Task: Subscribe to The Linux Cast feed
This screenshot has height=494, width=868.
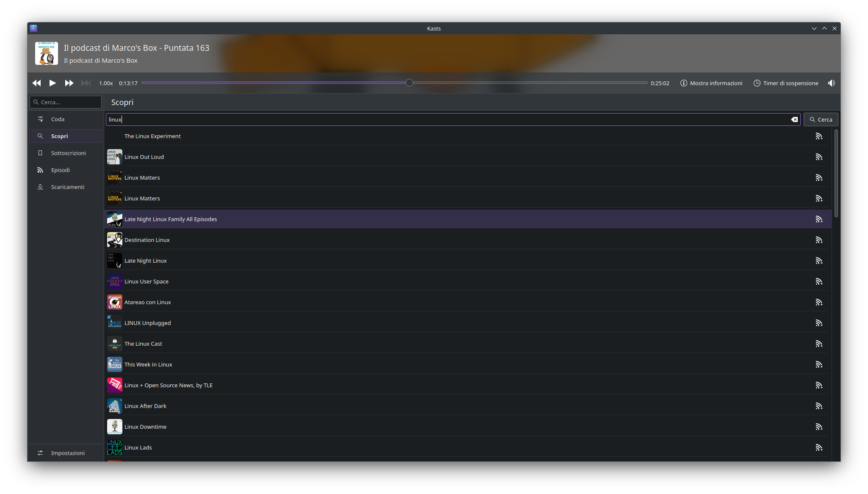Action: [819, 344]
